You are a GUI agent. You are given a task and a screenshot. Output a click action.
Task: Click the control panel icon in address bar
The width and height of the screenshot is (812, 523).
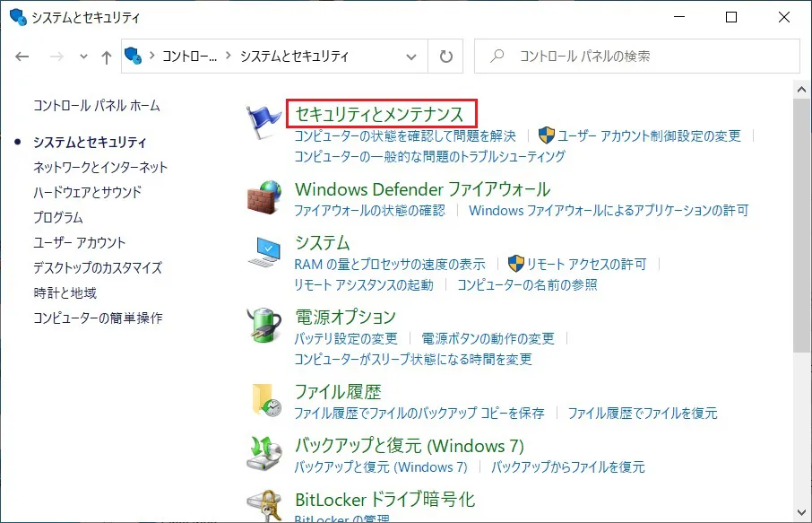click(134, 56)
